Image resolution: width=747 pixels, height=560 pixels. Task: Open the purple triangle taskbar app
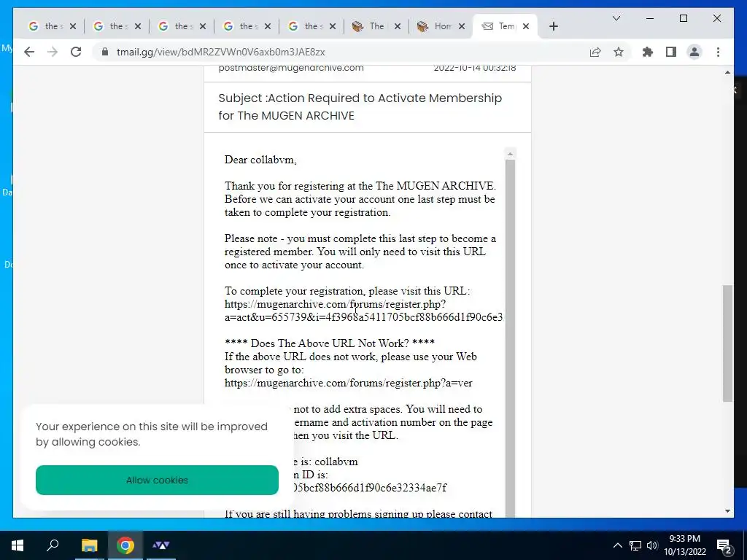click(x=161, y=545)
